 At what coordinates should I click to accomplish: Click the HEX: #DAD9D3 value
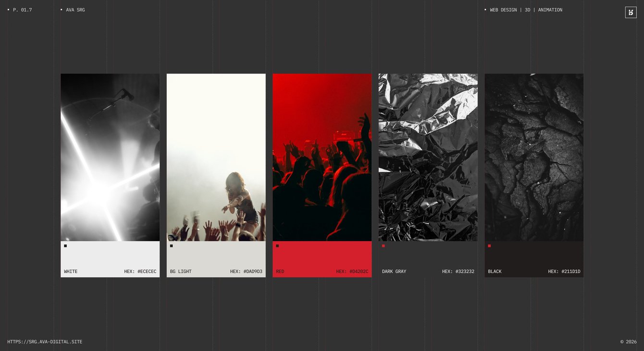247,272
